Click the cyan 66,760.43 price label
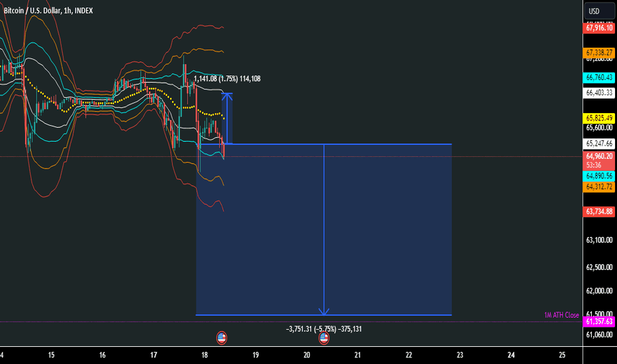This screenshot has height=364, width=617. tap(599, 77)
